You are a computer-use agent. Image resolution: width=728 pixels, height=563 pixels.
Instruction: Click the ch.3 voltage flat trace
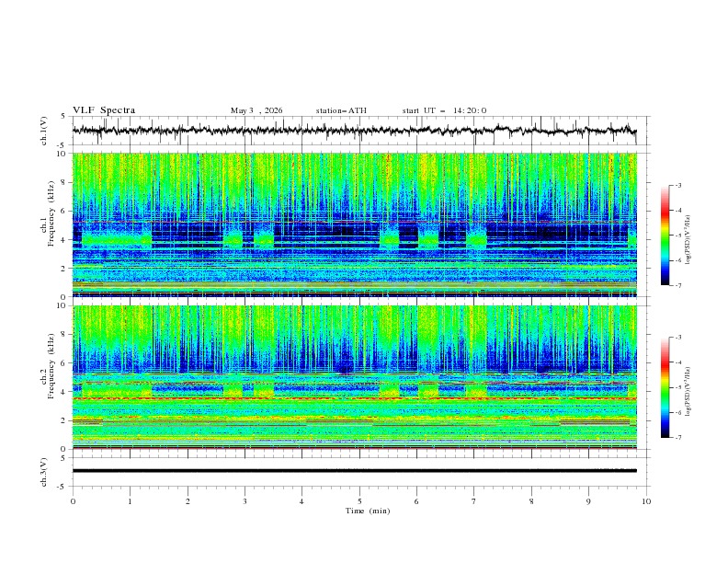354,471
